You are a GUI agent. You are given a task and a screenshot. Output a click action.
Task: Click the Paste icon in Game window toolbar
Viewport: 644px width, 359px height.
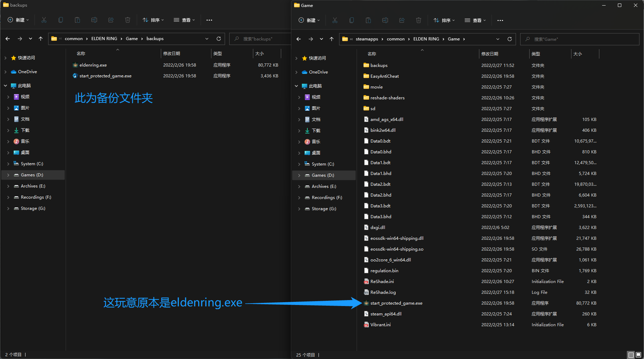pos(368,20)
